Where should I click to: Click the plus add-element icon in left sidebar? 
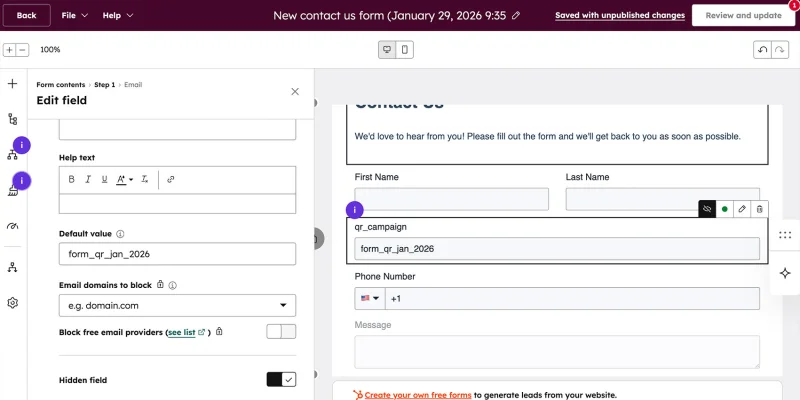(x=13, y=84)
